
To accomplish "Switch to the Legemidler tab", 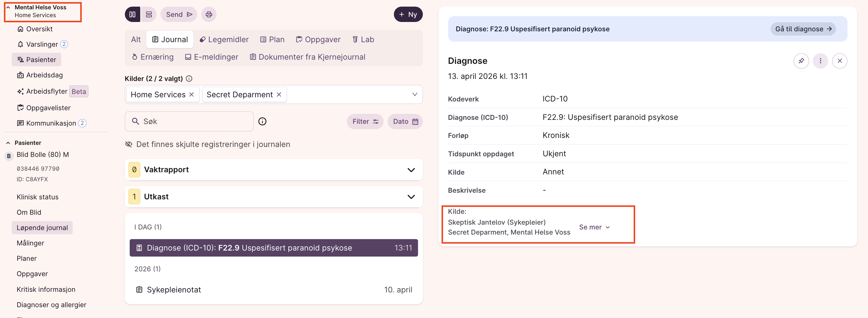I will point(224,40).
